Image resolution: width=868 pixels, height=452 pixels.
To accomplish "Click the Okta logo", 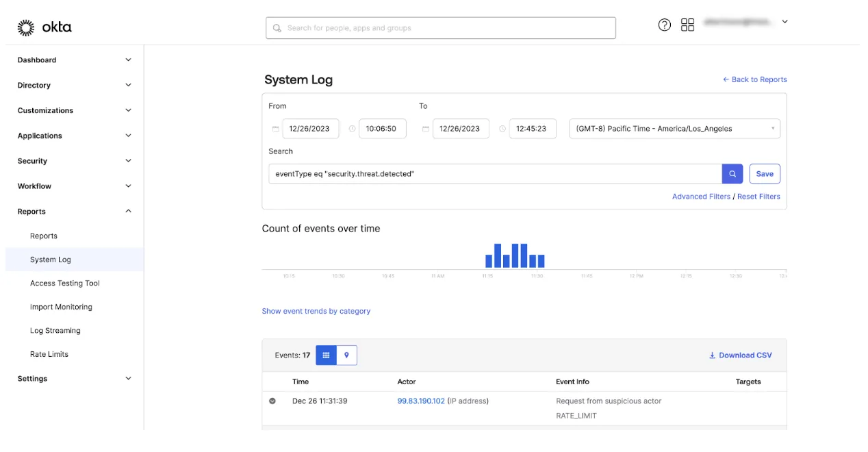I will pos(44,27).
